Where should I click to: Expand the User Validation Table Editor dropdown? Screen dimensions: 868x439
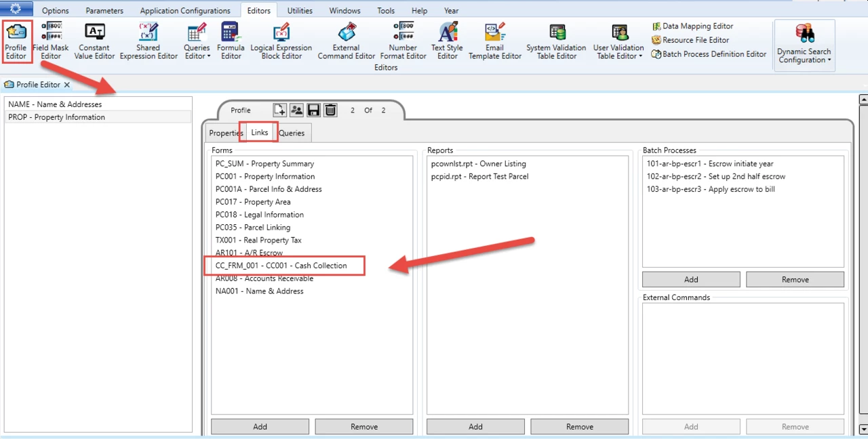pos(618,41)
